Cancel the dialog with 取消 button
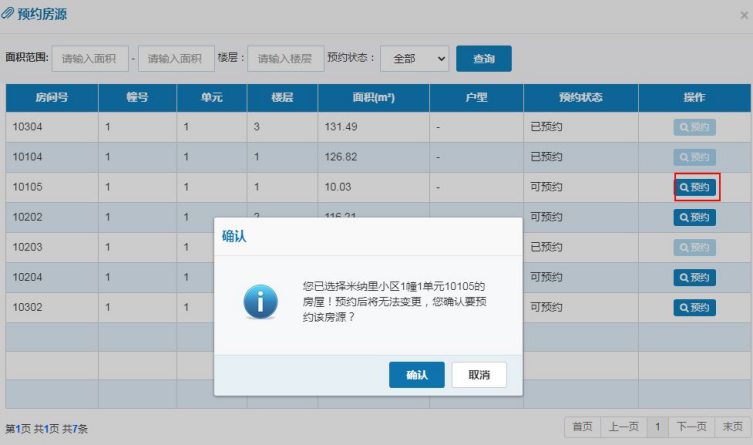Image resolution: width=753 pixels, height=445 pixels. coord(479,374)
